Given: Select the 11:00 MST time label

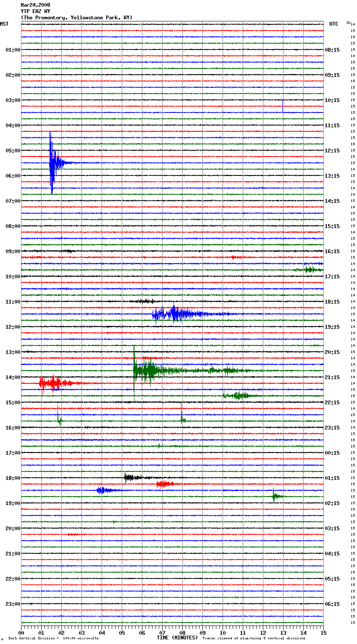Looking at the screenshot, I should (x=13, y=302).
